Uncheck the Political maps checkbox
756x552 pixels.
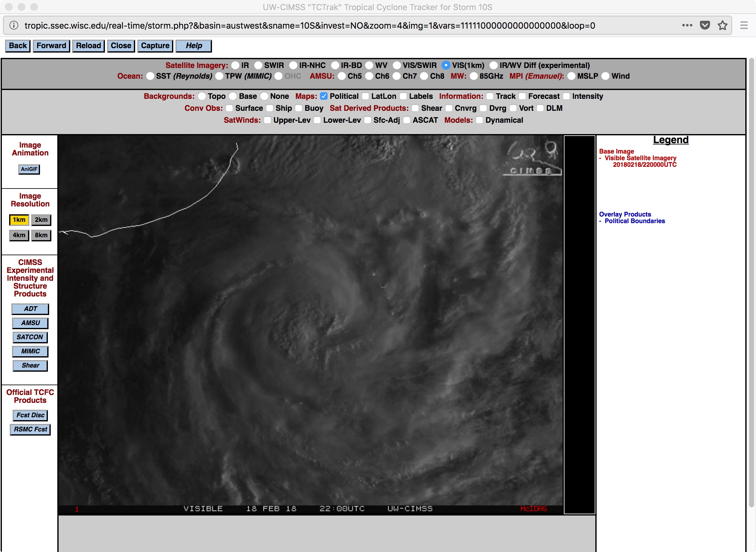click(x=323, y=96)
